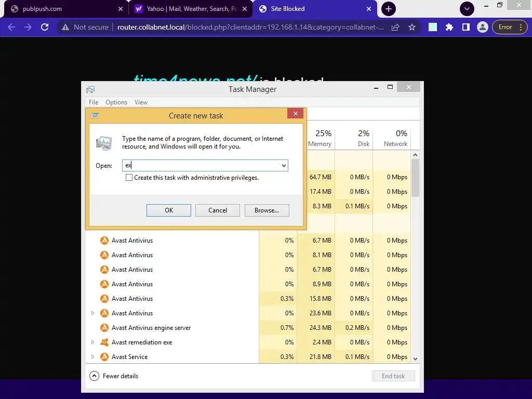Click the Avast Antivirus engine server icon
Screen dimensions: 532x399
click(104, 328)
